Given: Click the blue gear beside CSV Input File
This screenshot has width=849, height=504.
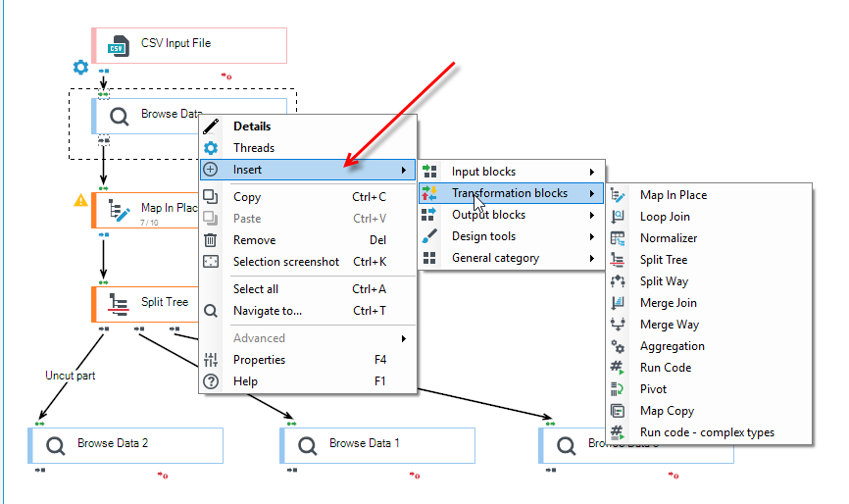Looking at the screenshot, I should [80, 67].
